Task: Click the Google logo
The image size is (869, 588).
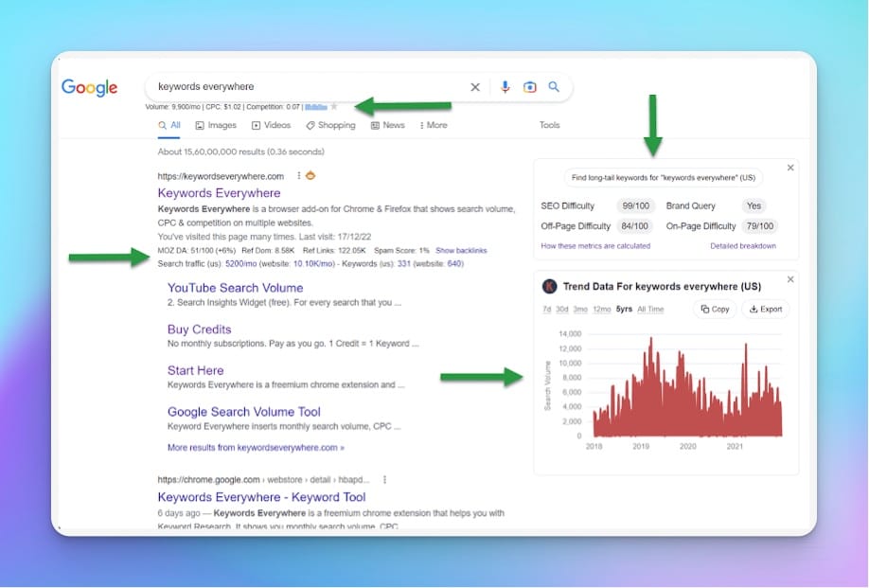Action: [x=89, y=87]
